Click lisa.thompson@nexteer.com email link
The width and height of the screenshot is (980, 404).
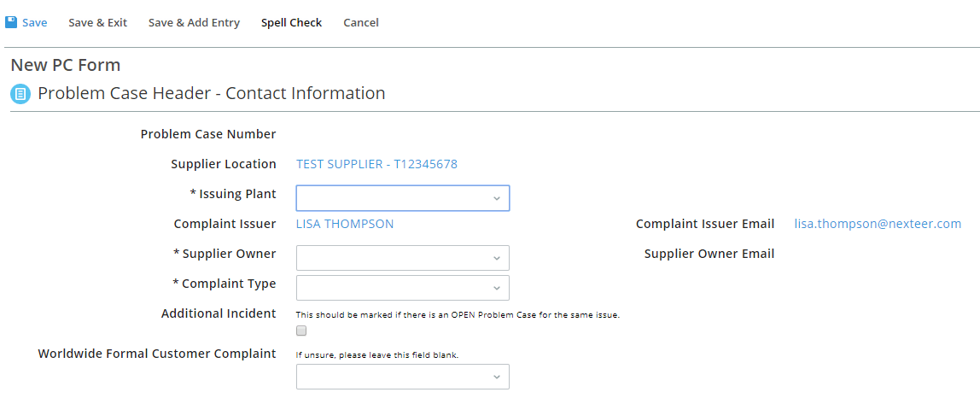(x=878, y=224)
